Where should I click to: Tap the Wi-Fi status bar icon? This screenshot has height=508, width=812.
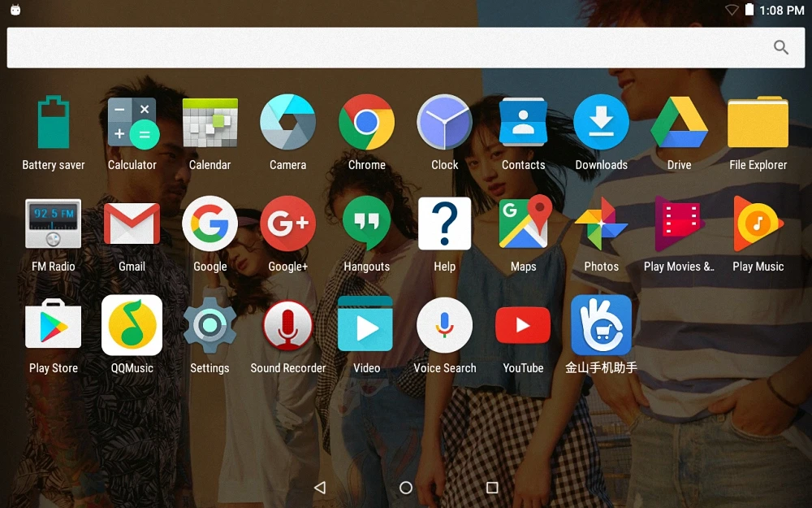tap(732, 10)
